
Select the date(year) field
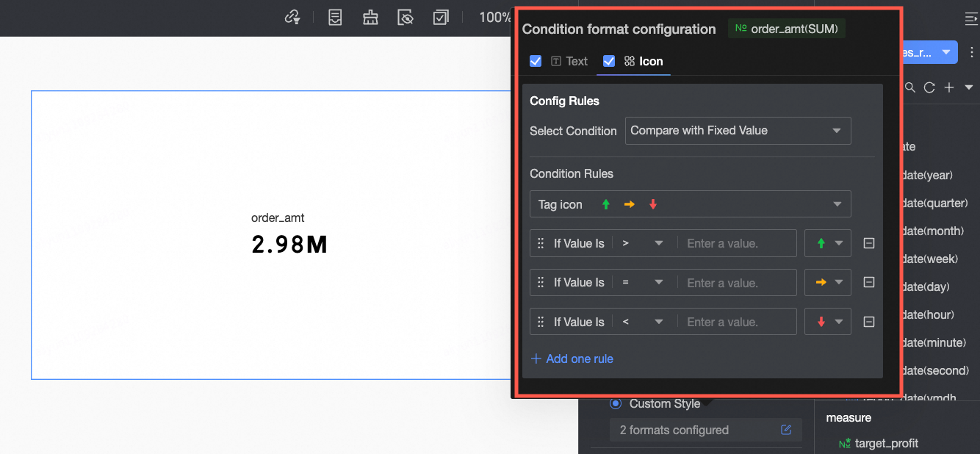(928, 175)
